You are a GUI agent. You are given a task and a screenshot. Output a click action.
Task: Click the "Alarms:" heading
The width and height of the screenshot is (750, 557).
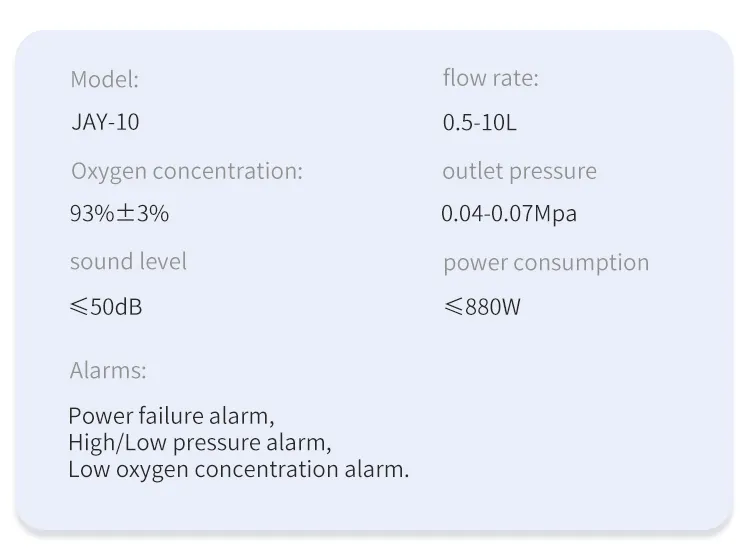pos(108,371)
